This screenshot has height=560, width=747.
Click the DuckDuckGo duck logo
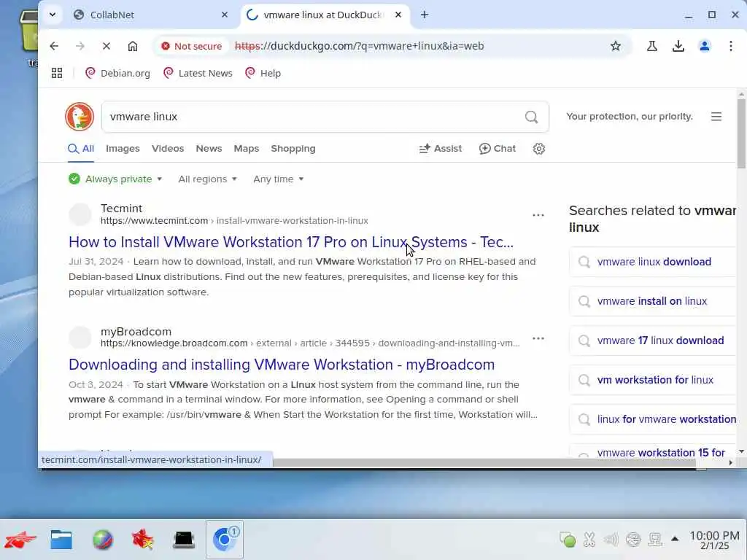click(80, 117)
